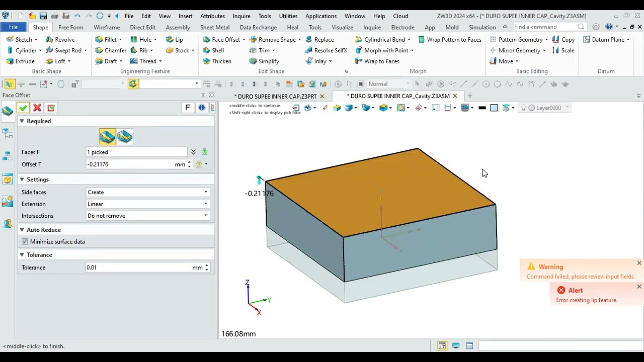Open the Attributes menu
Viewport: 644px width, 362px height.
pyautogui.click(x=212, y=16)
